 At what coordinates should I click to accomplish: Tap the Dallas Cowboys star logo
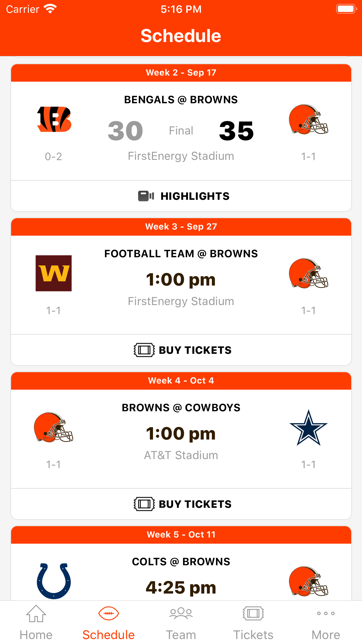308,428
